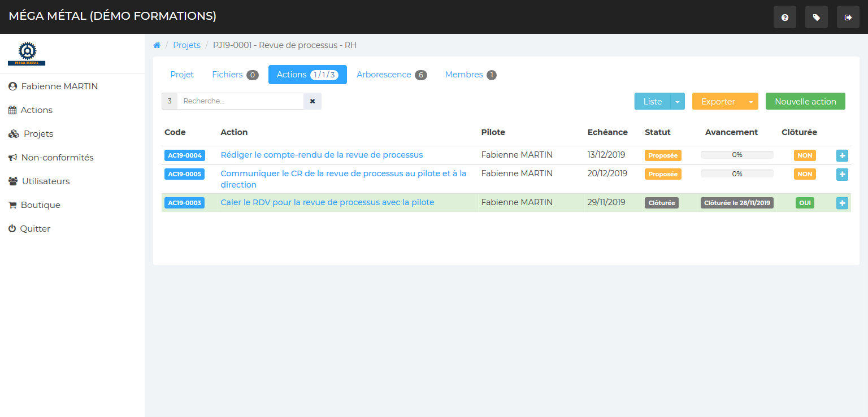The image size is (868, 417).
Task: Expand the Exporter dropdown arrow
Action: tap(750, 102)
